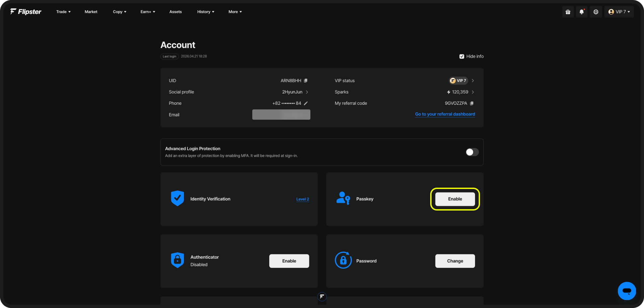Click the Last login badge
This screenshot has height=308, width=644.
pos(170,56)
